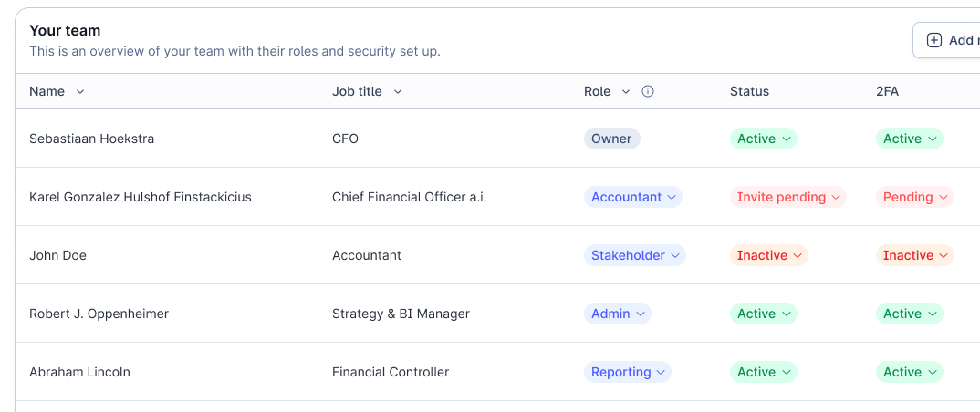
Task: Open Abraham Lincoln's Reporting role dropdown
Action: point(627,372)
